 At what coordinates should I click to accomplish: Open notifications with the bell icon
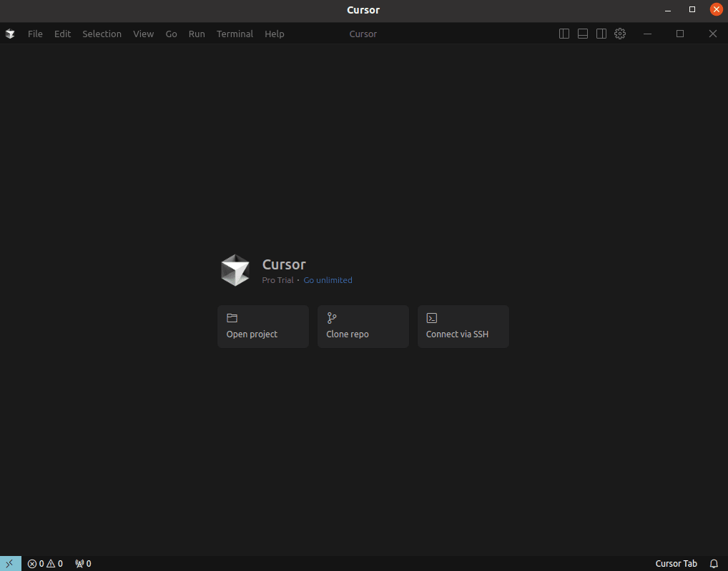point(713,564)
